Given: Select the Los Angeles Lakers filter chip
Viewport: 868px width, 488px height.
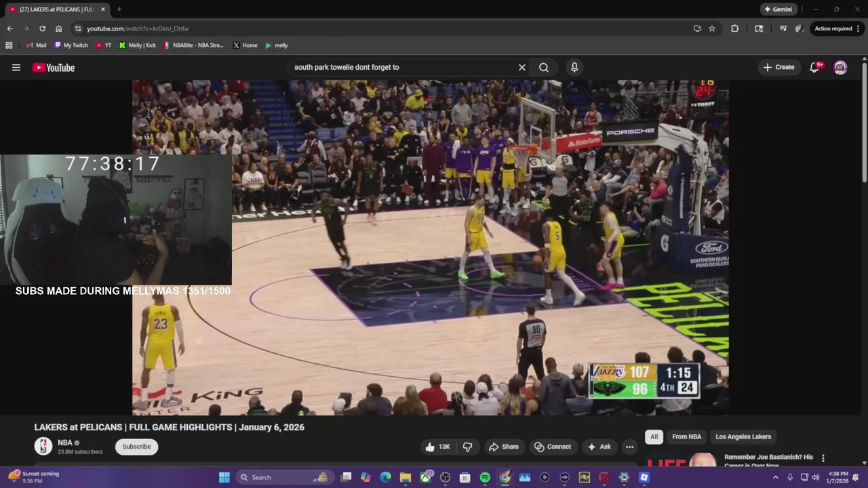Looking at the screenshot, I should coord(743,436).
